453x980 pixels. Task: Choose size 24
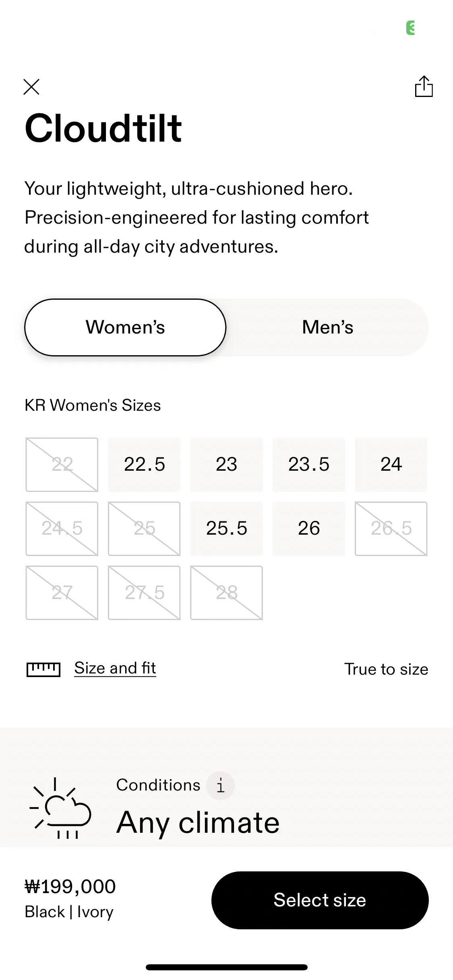[x=391, y=465]
